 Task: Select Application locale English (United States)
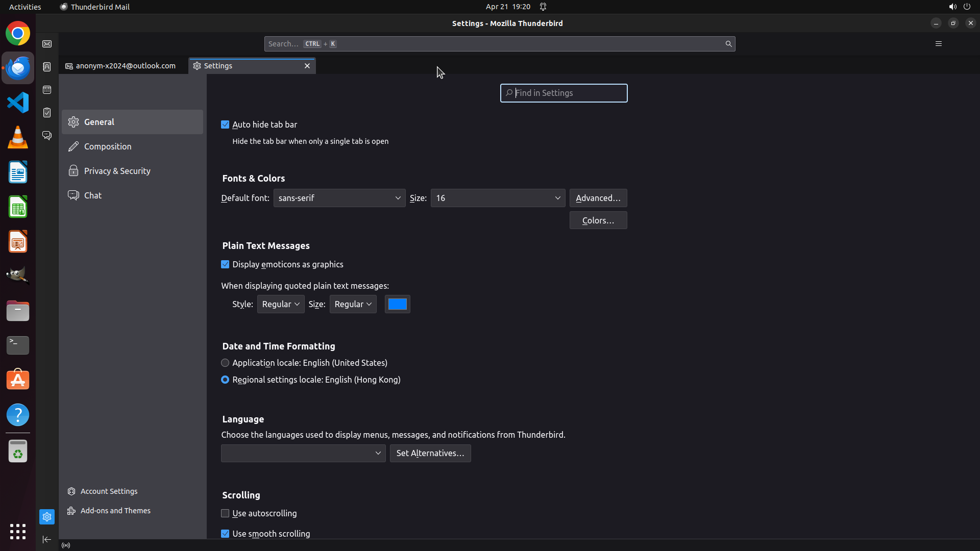tap(225, 363)
